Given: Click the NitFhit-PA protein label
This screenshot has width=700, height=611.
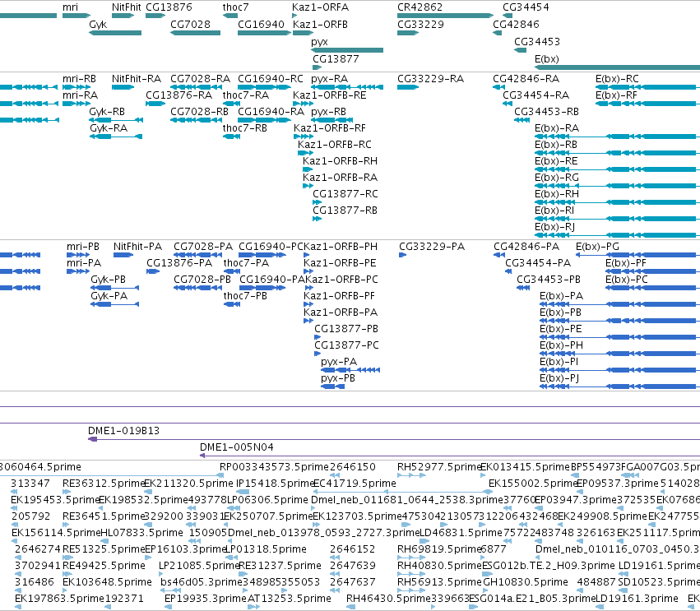Looking at the screenshot, I should coord(137,247).
